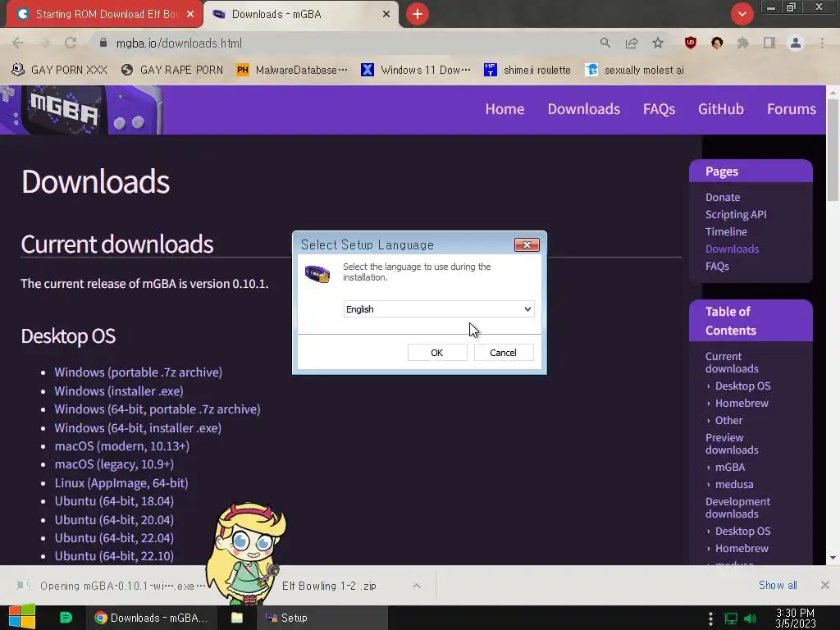Click the Star Butterfly desktop mascot

(x=246, y=554)
